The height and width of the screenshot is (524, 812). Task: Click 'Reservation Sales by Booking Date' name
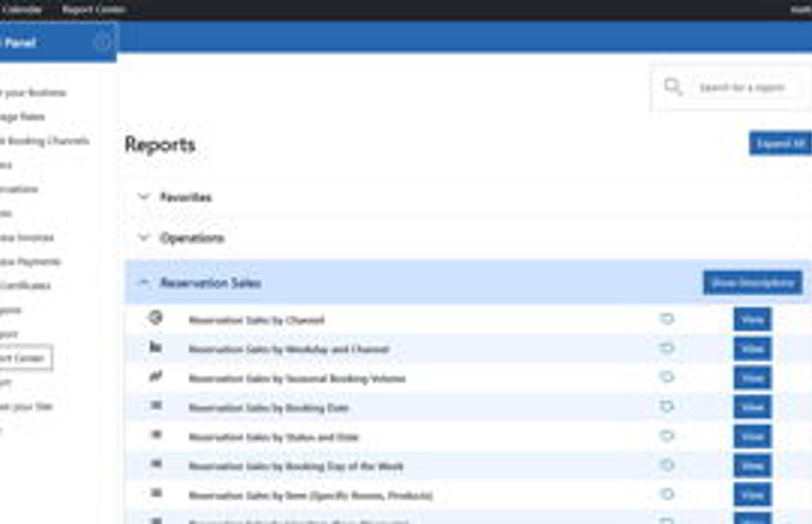click(x=268, y=408)
